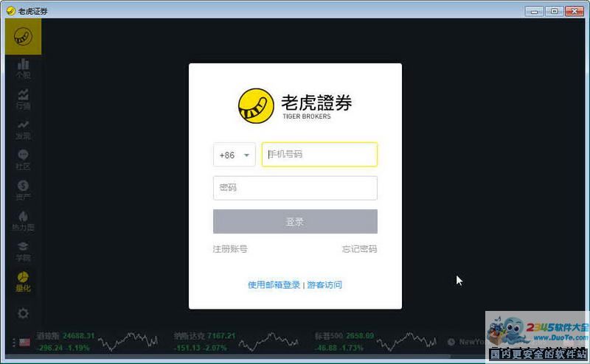Image resolution: width=590 pixels, height=364 pixels.
Task: Open the 忘记密码 forgot password link
Action: 359,249
